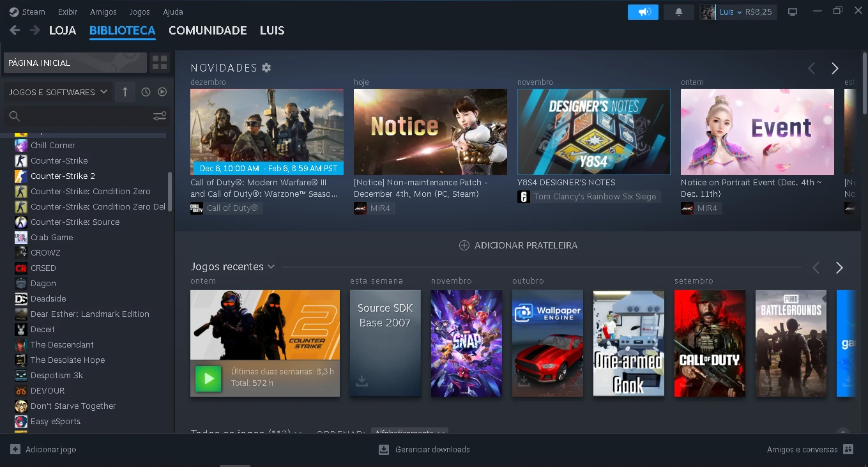Open the LUIS profile tab

tap(272, 30)
